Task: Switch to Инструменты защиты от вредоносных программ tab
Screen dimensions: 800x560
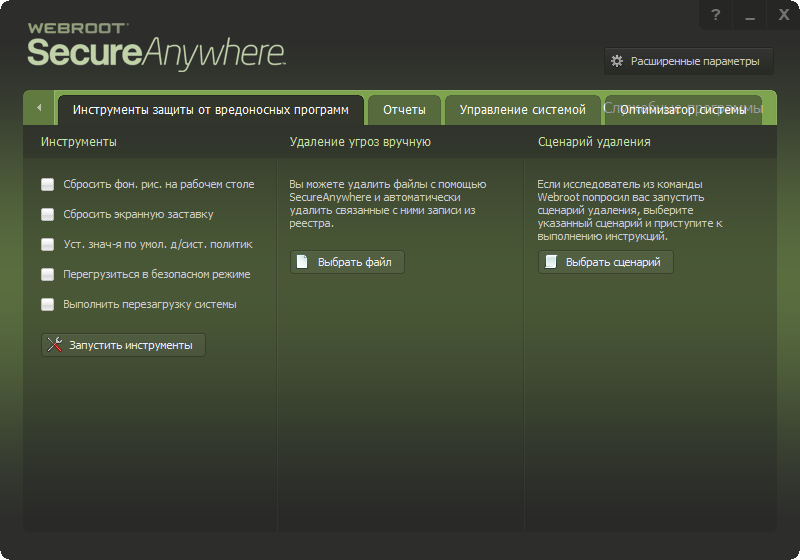Action: 211,110
